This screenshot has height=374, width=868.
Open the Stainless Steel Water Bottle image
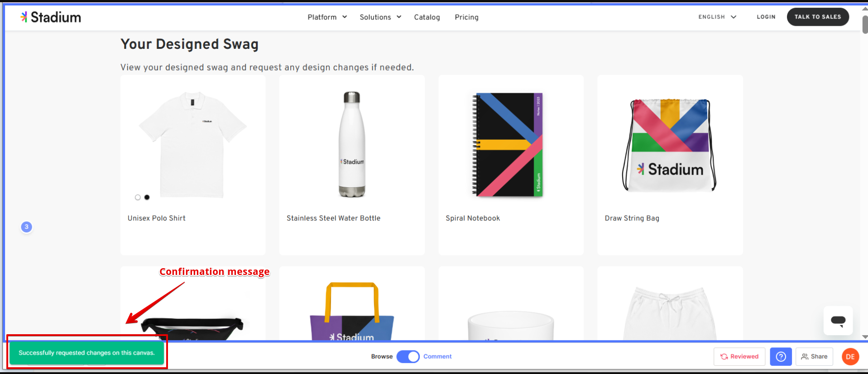352,144
